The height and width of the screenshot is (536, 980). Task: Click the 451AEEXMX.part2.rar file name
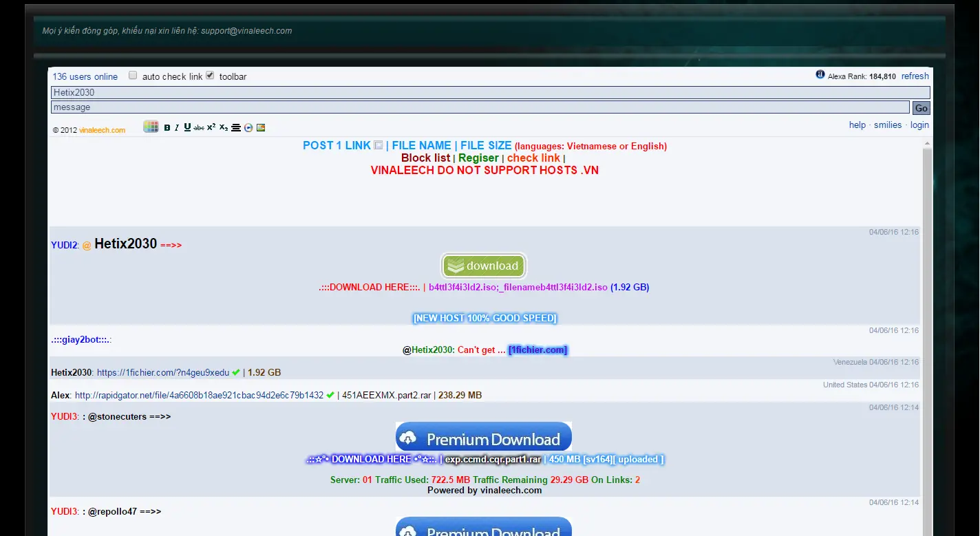386,395
